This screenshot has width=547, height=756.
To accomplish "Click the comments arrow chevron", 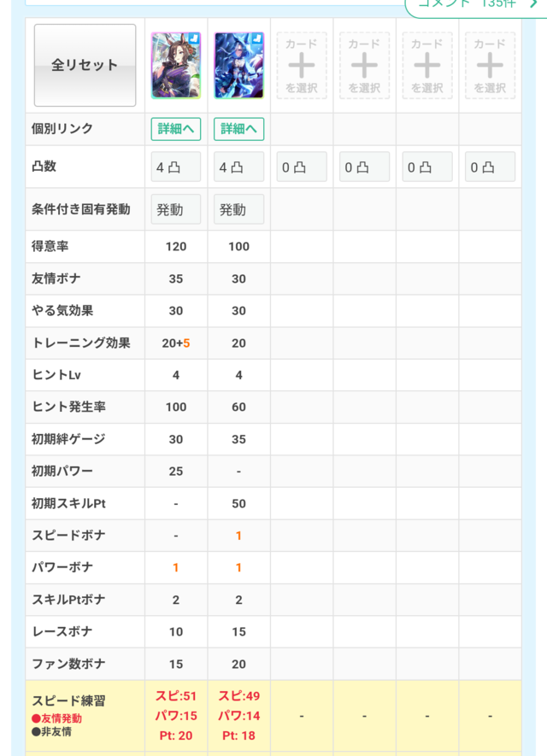I will pos(534,4).
